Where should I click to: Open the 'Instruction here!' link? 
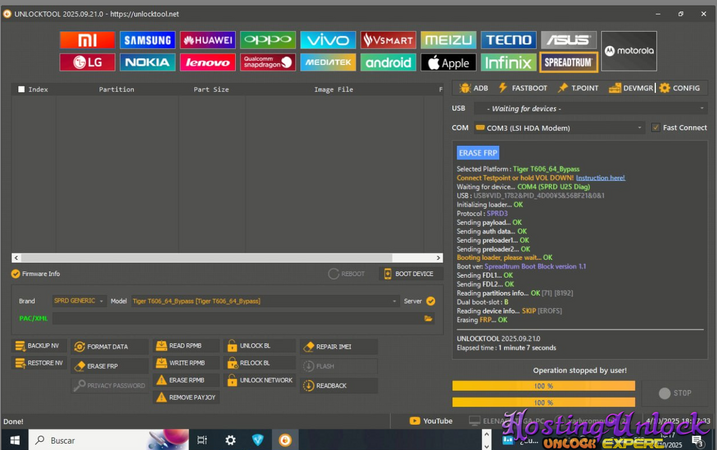[x=600, y=177]
